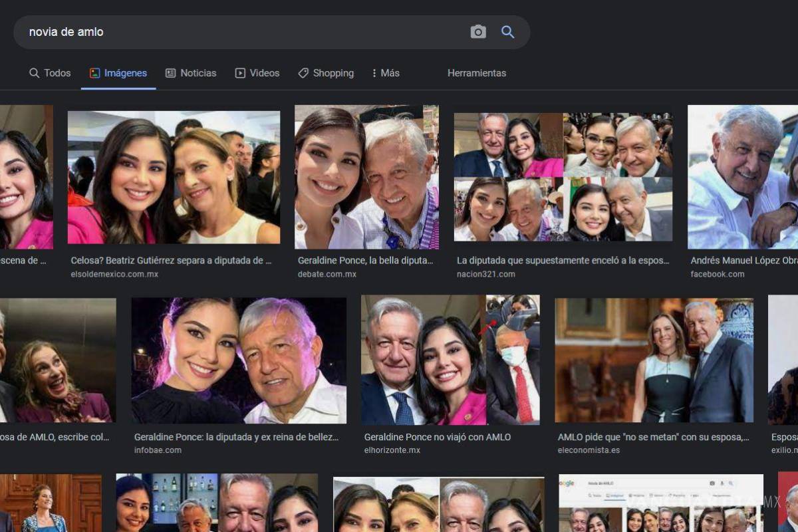Click the result titled 'Geraldine Ponce no viajó con AMLO'
The height and width of the screenshot is (532, 798).
[x=436, y=437]
